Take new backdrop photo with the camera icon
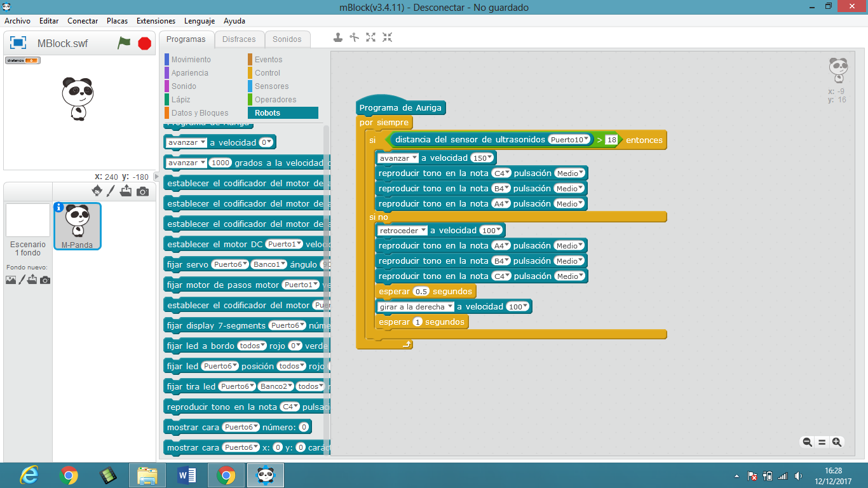The image size is (868, 488). [x=45, y=280]
